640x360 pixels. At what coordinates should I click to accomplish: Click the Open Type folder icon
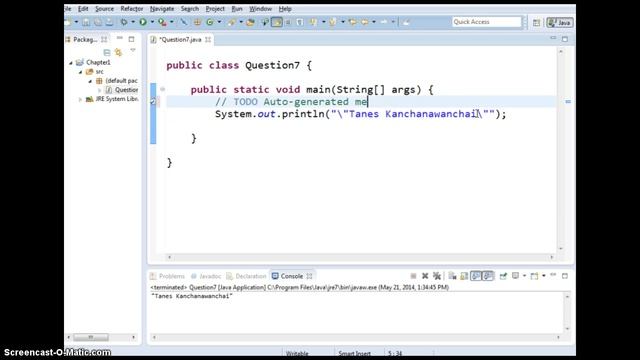pos(250,22)
